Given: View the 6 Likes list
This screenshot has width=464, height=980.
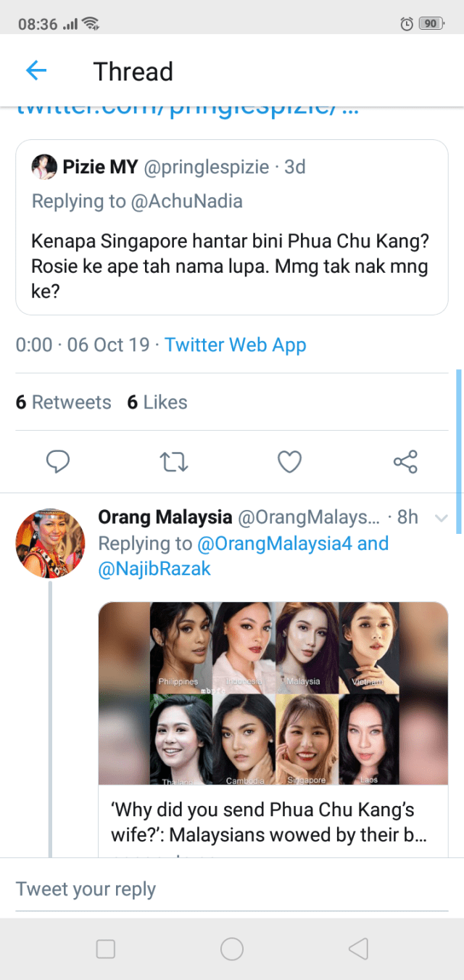Looking at the screenshot, I should 157,403.
